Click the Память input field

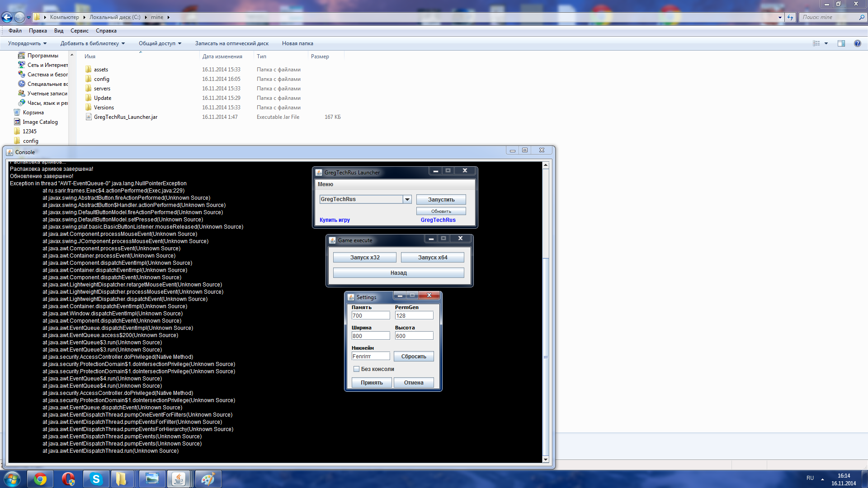click(371, 316)
